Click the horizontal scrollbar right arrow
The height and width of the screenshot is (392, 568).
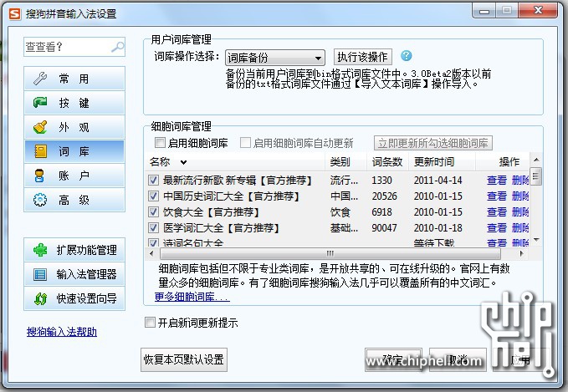click(x=522, y=253)
